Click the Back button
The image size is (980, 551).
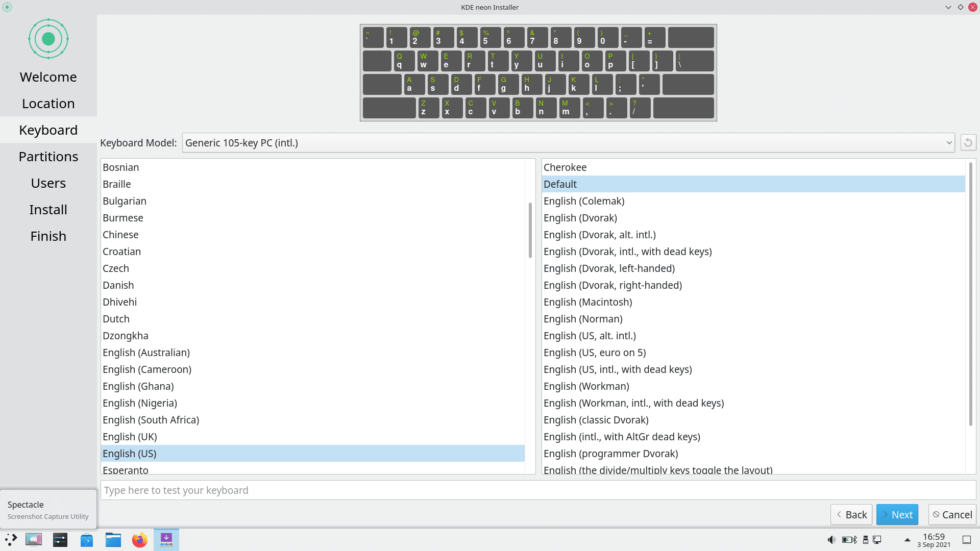pos(851,515)
